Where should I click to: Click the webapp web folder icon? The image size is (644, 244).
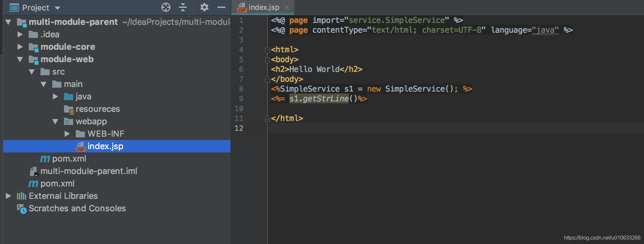coord(69,121)
